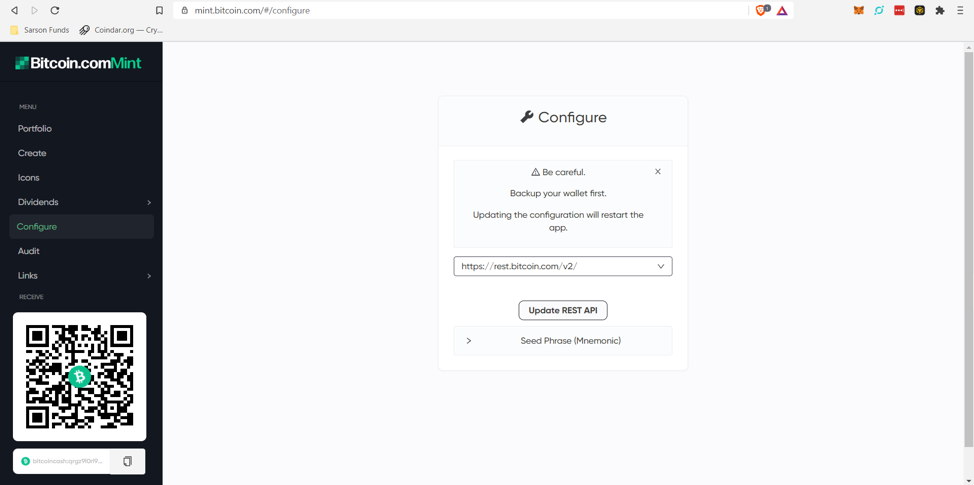Go to the Portfolio page

[x=35, y=129]
